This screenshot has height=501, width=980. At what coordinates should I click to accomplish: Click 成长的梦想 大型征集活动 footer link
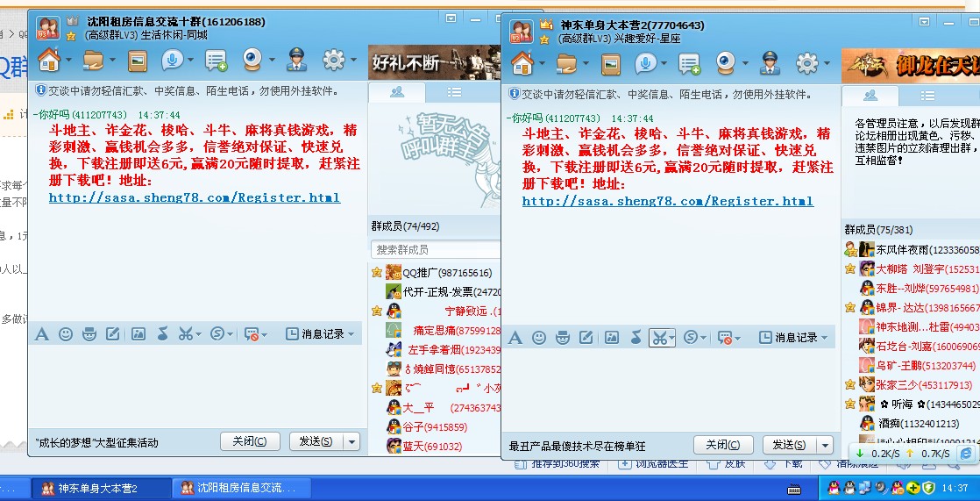click(x=97, y=443)
